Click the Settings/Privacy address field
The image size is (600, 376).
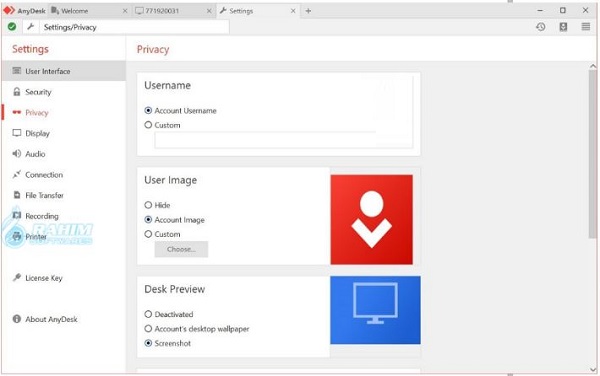pos(135,27)
